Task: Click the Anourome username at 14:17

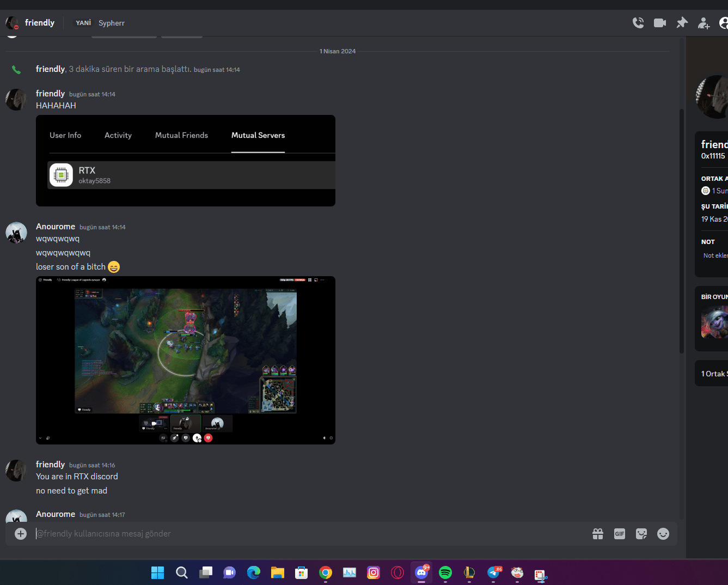Action: click(56, 514)
